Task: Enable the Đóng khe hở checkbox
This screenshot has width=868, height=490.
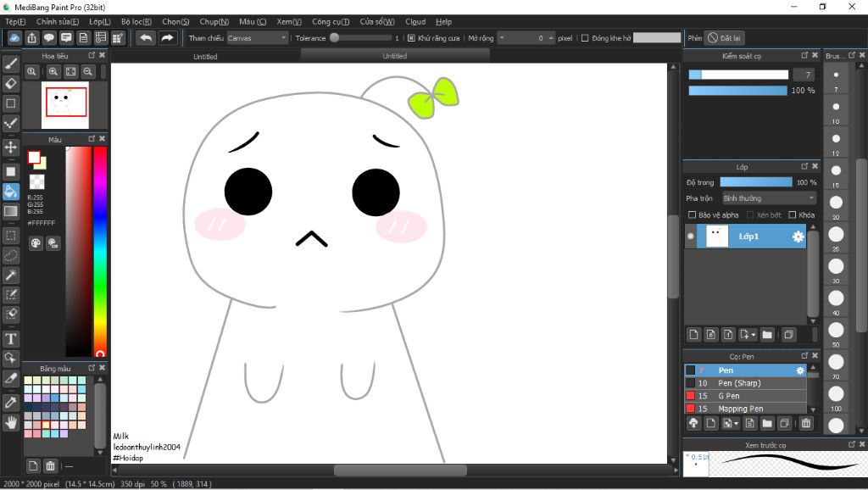Action: [585, 38]
